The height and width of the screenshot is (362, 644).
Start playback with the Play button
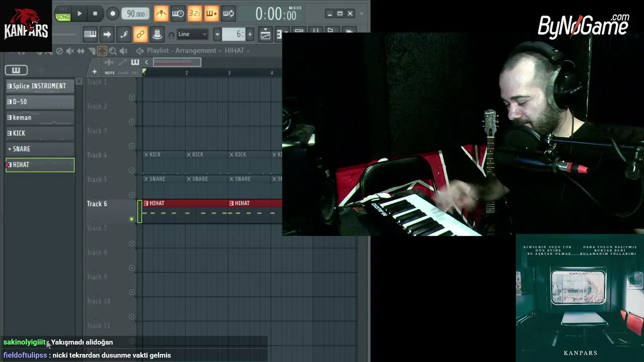coord(79,14)
